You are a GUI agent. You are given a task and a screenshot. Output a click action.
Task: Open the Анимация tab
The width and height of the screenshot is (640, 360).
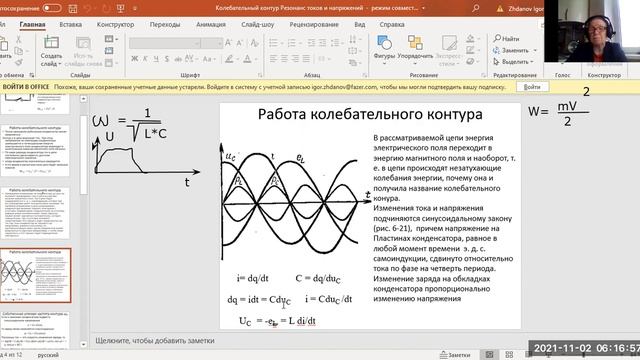pos(211,24)
